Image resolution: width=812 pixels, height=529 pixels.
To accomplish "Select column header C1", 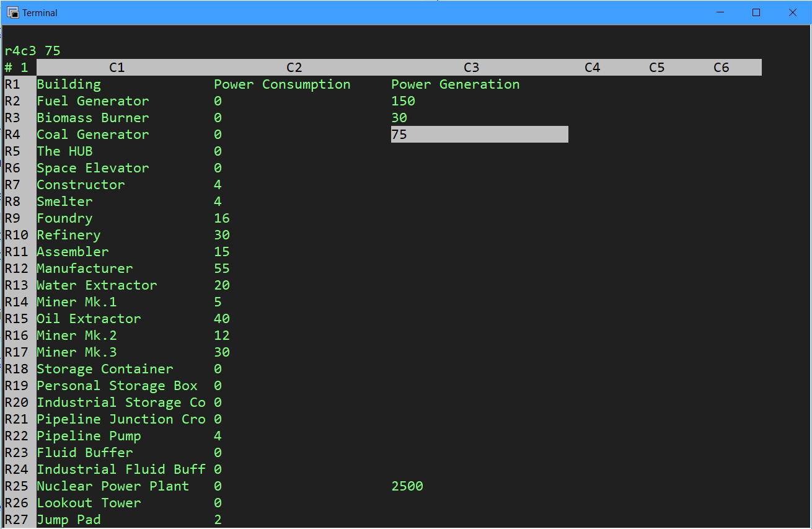I will tap(117, 68).
